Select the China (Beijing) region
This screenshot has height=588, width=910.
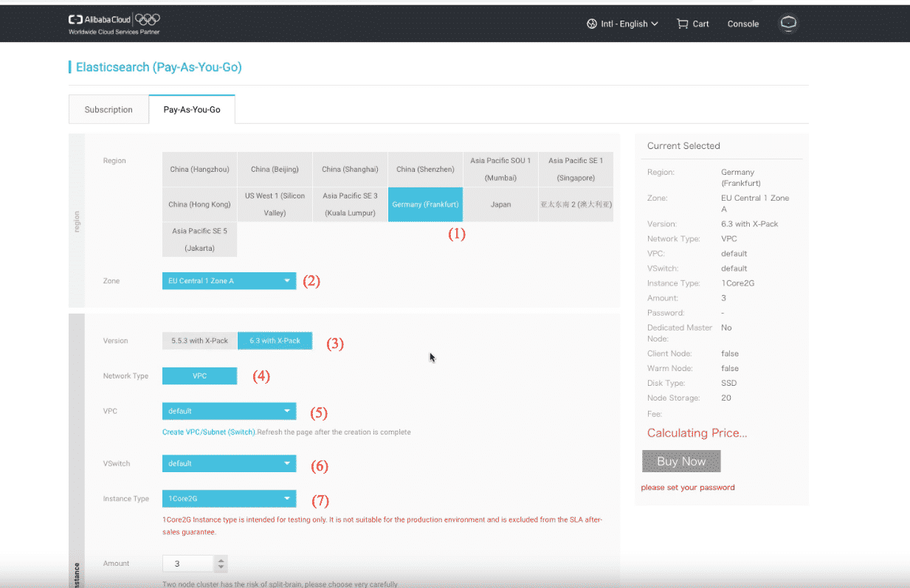point(275,169)
